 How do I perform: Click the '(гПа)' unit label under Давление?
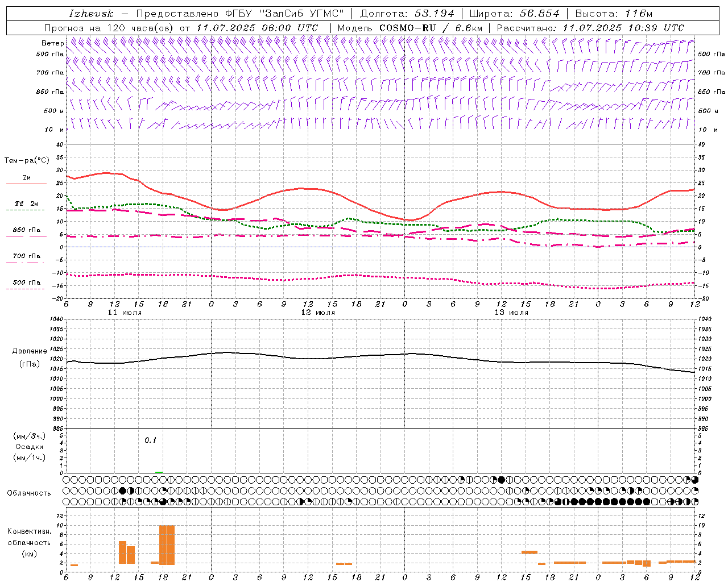(30, 364)
